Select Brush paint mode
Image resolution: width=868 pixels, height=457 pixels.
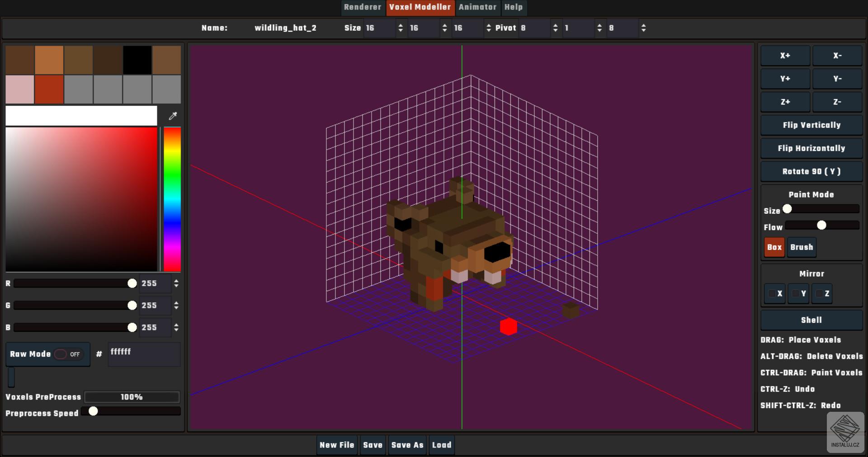802,247
